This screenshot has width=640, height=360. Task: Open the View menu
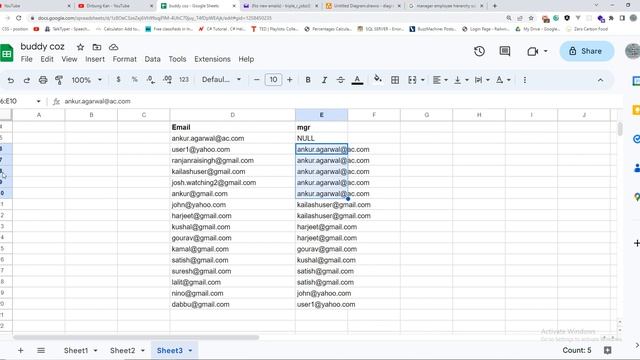(69, 59)
